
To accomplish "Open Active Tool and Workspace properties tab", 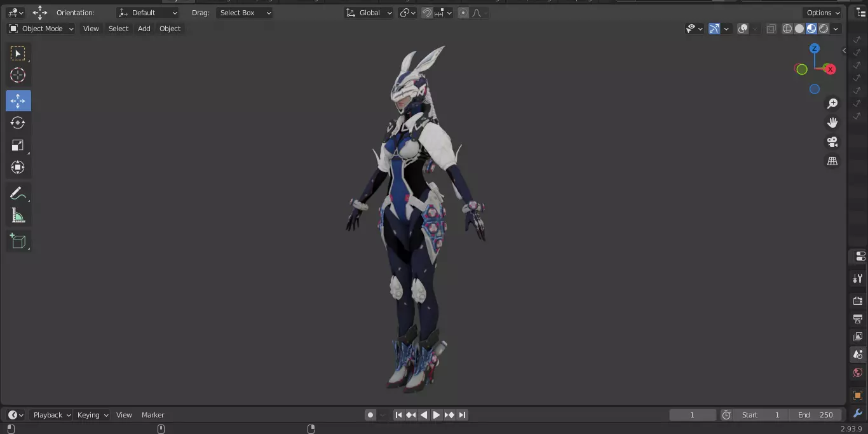I will click(858, 278).
